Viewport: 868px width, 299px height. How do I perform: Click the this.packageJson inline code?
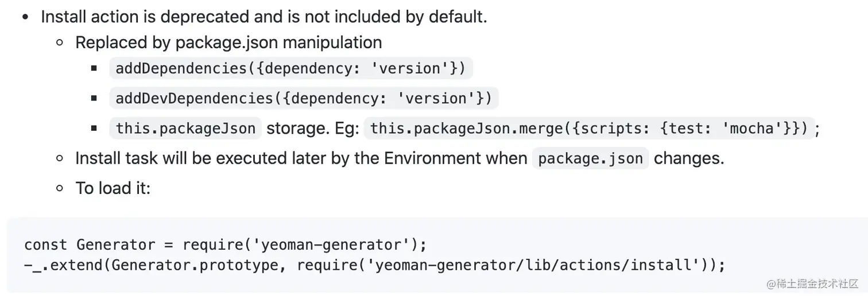point(185,128)
